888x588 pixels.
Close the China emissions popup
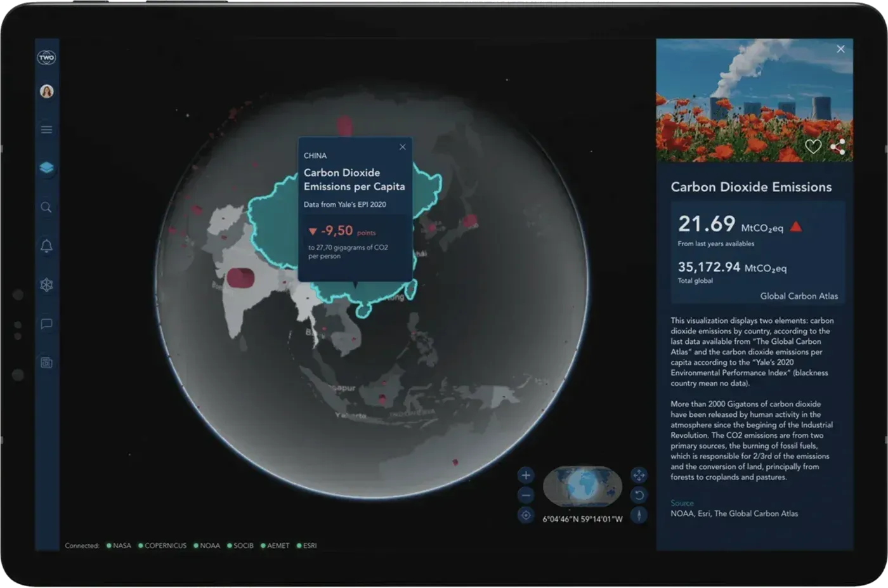403,147
